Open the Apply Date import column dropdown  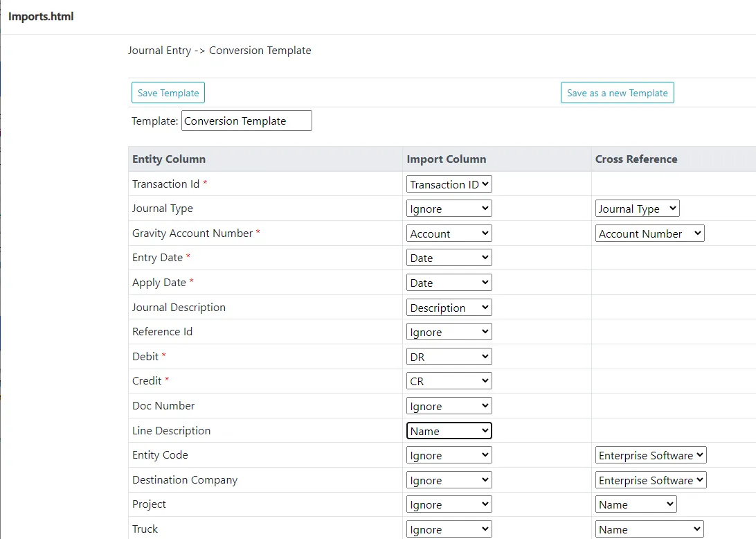click(449, 282)
